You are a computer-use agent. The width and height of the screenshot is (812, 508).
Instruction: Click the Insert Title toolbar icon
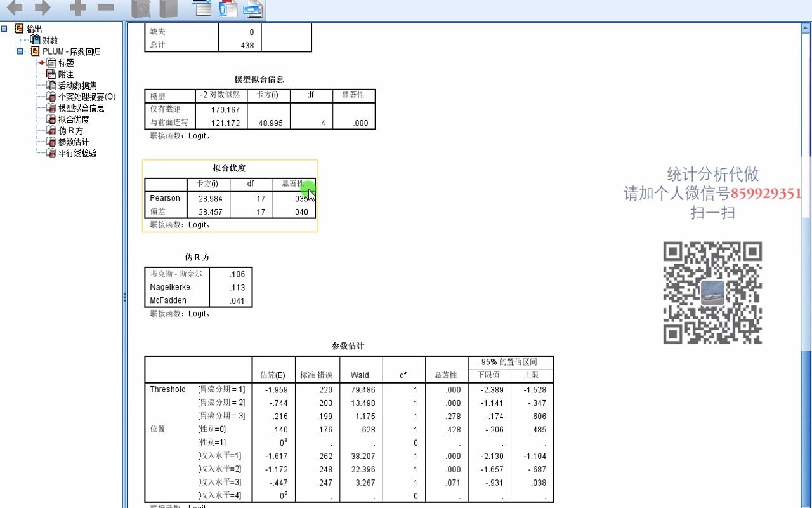228,8
